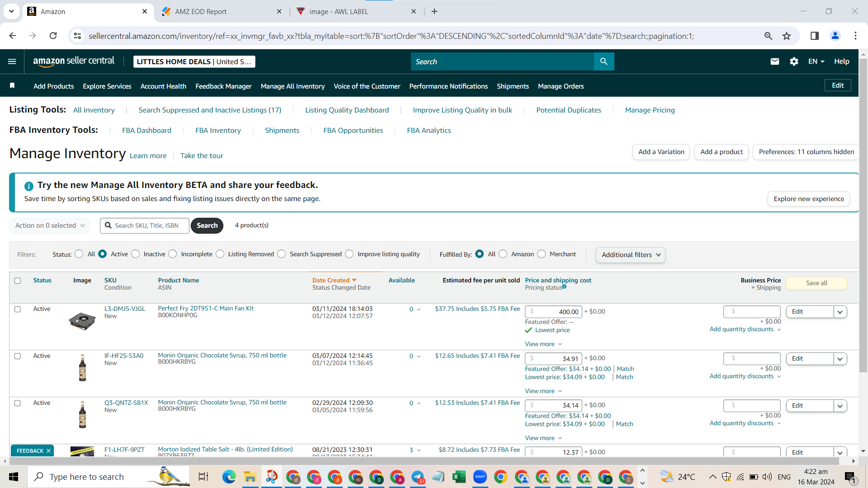Click the Pricing status info icon
Screen dimensions: 868x488
564,286
